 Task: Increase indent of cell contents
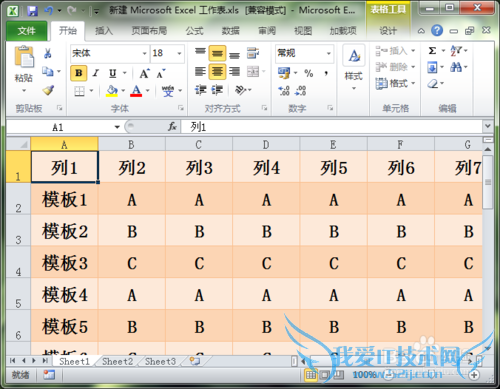(217, 90)
